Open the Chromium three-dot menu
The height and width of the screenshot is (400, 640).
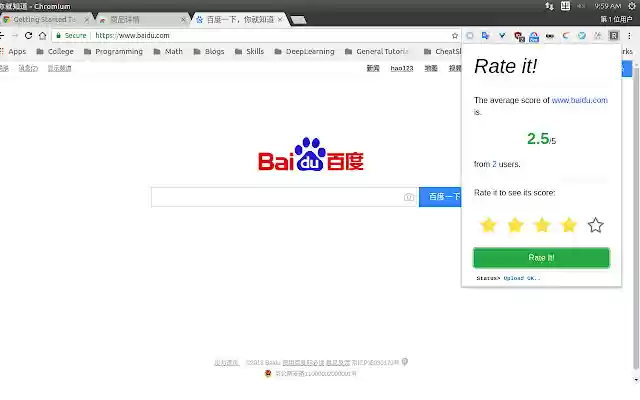tap(629, 36)
